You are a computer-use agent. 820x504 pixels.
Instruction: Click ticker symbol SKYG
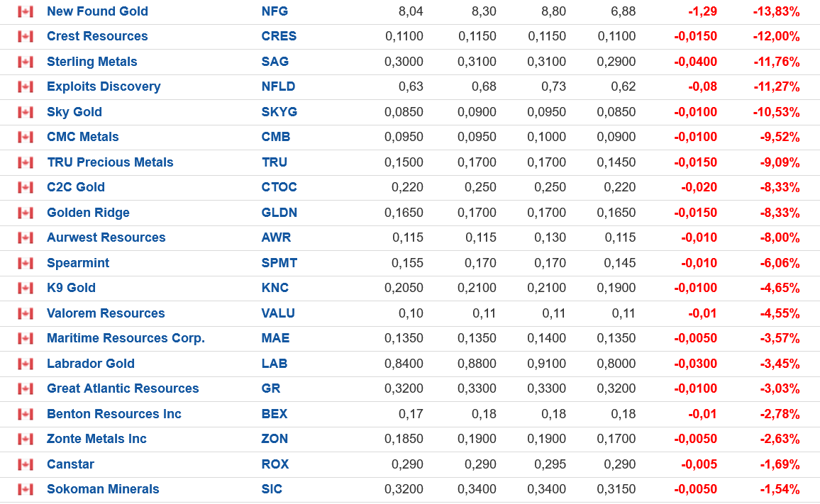279,112
